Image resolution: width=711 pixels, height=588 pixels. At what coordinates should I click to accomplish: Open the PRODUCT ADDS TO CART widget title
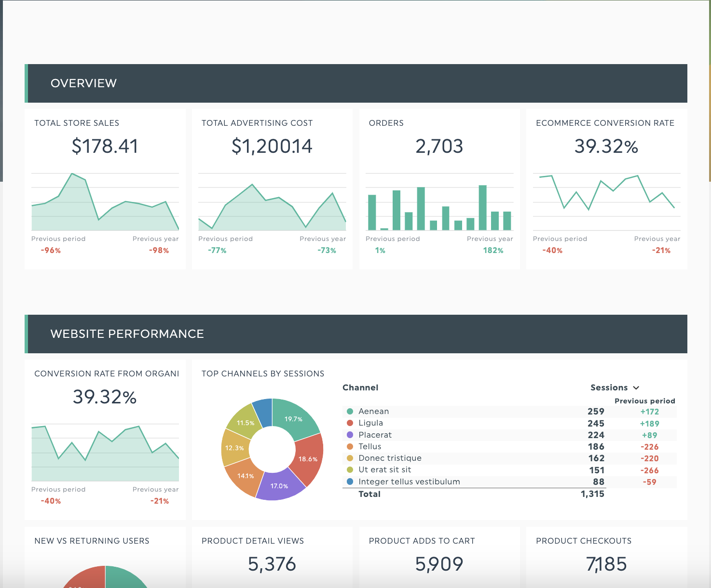(x=422, y=541)
